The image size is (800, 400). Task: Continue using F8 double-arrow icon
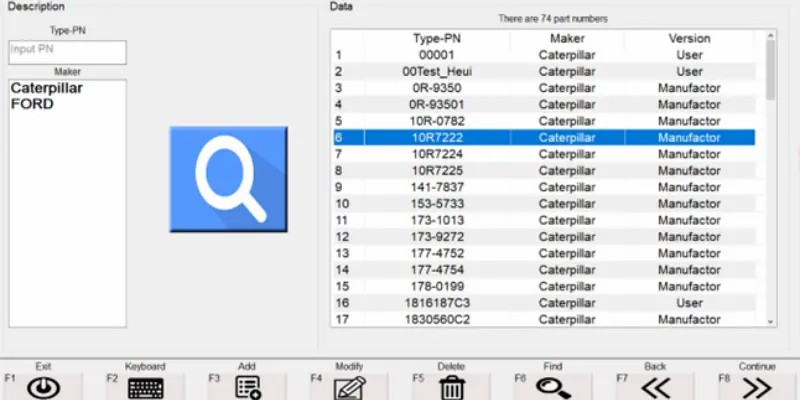(757, 389)
